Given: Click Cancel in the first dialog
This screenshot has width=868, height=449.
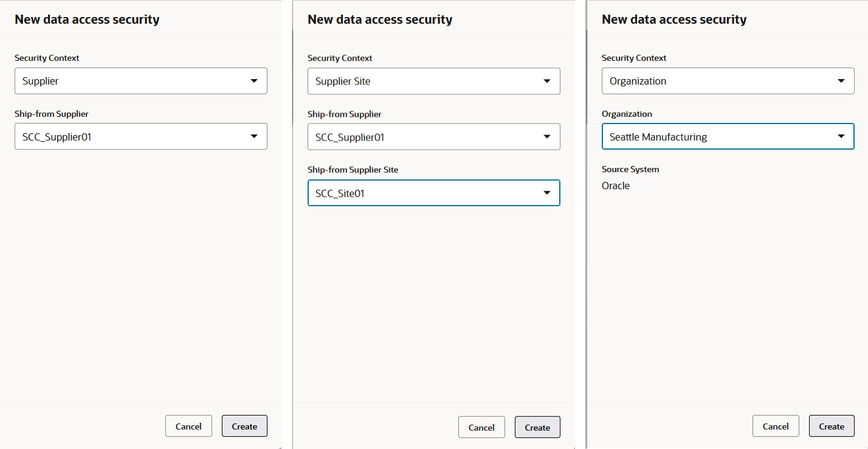Looking at the screenshot, I should [188, 426].
